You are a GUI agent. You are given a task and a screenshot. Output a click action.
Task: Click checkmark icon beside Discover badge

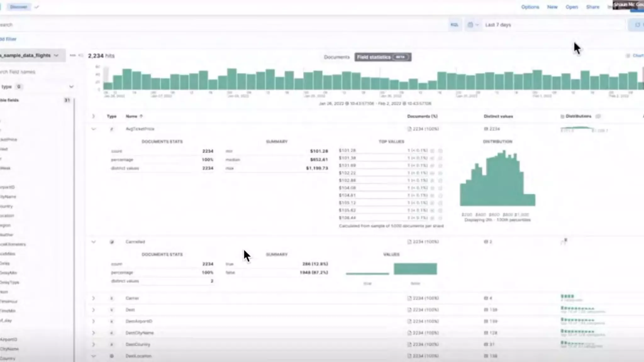37,7
